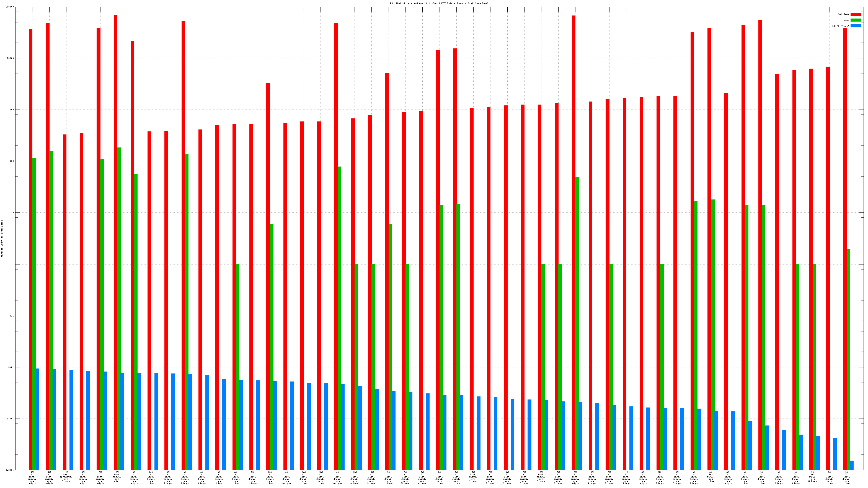The height and width of the screenshot is (488, 868).
Task: Click the "Score (0..1)" legend text
Action: click(840, 26)
